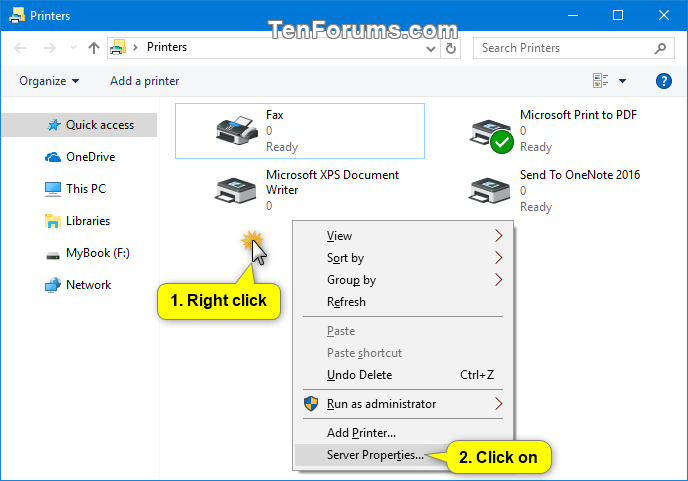The width and height of the screenshot is (688, 481).
Task: Open the view options dropdown arrow
Action: click(x=622, y=81)
